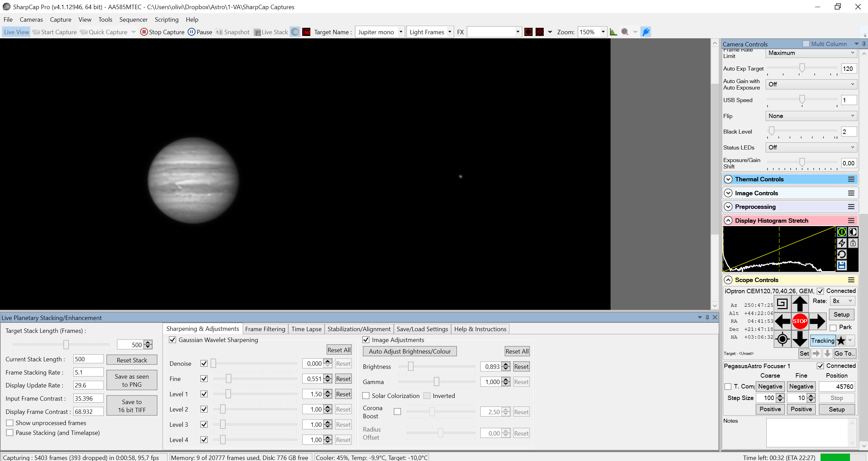Viewport: 868px width, 461px height.
Task: Open the Flip dropdown in Camera Controls
Action: coord(811,116)
